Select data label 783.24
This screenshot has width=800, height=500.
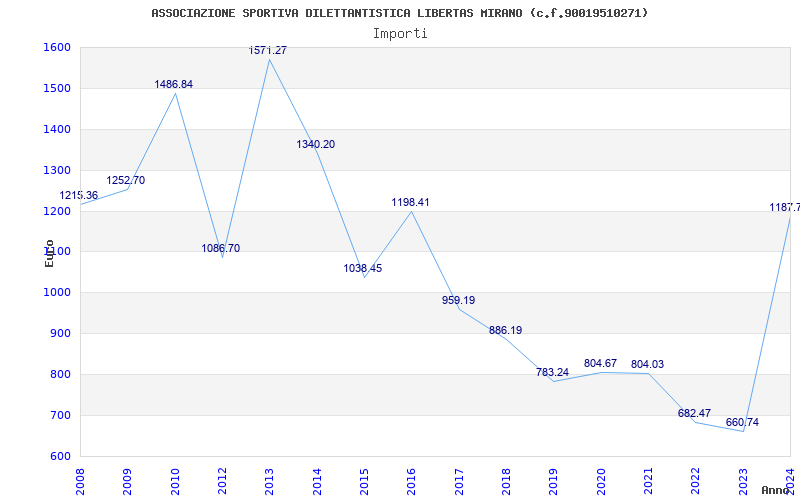552,373
